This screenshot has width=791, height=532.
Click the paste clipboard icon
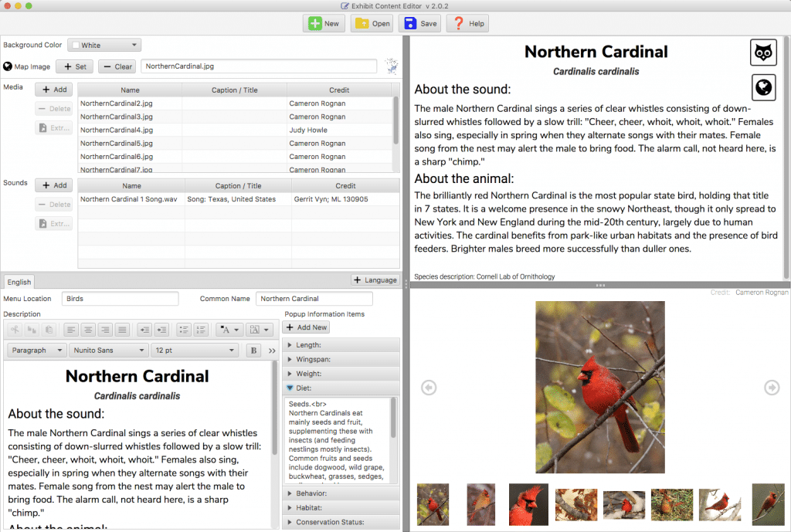click(49, 330)
